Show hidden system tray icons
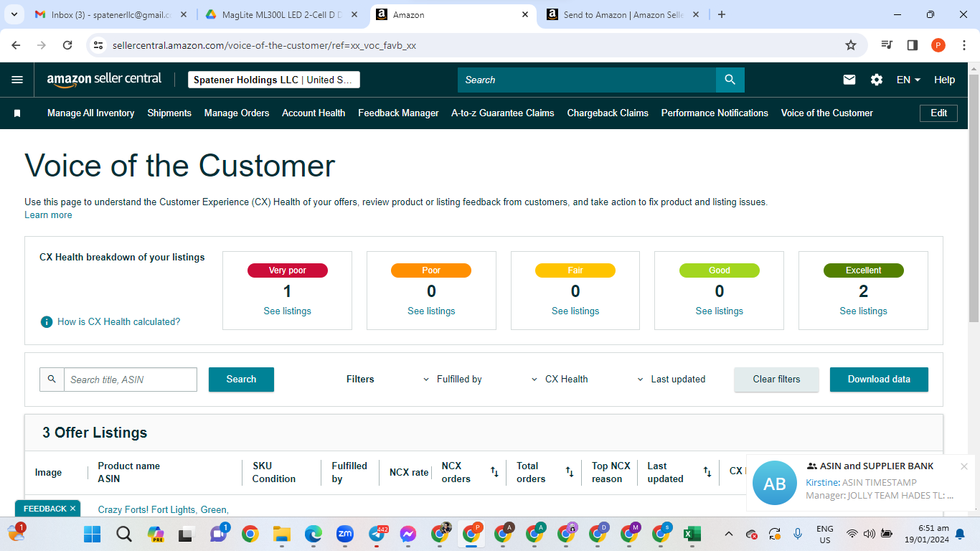Image resolution: width=980 pixels, height=551 pixels. pos(729,534)
